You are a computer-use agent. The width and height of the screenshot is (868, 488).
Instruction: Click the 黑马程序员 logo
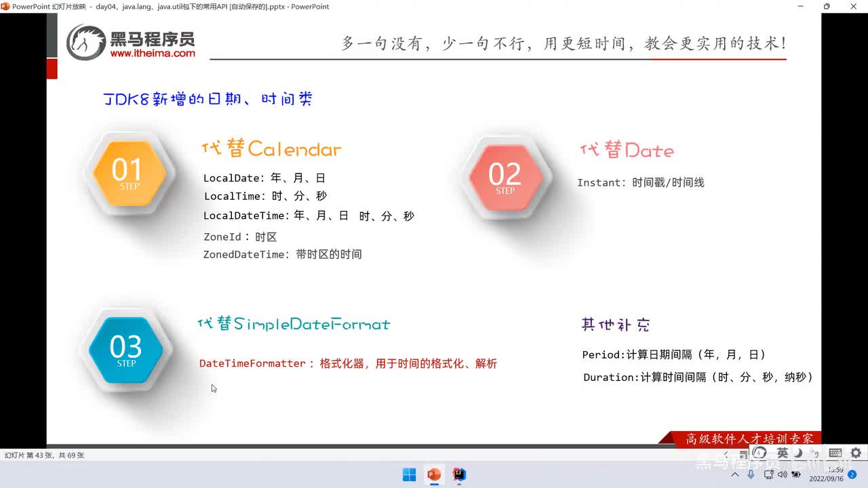131,41
